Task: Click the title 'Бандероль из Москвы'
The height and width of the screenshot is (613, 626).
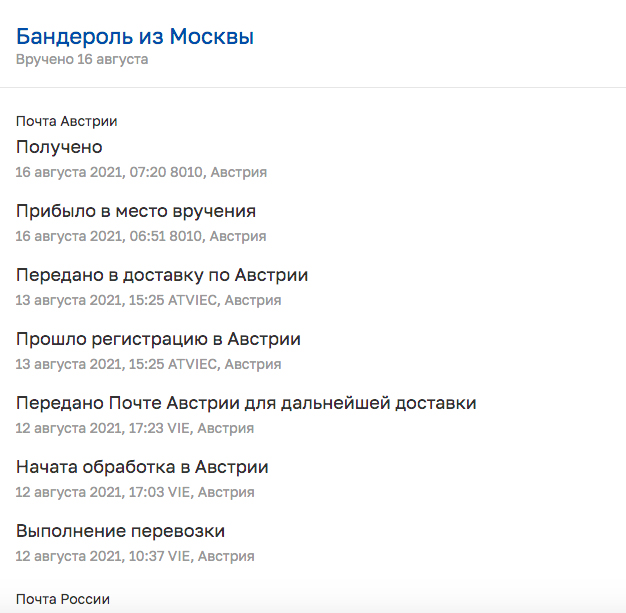Action: tap(134, 37)
